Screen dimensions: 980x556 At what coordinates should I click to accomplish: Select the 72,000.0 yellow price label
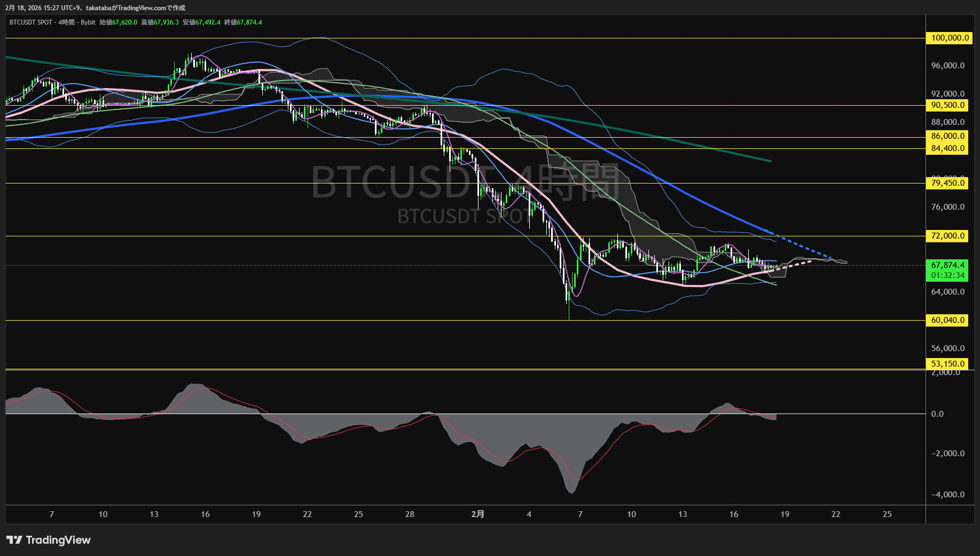pos(947,236)
